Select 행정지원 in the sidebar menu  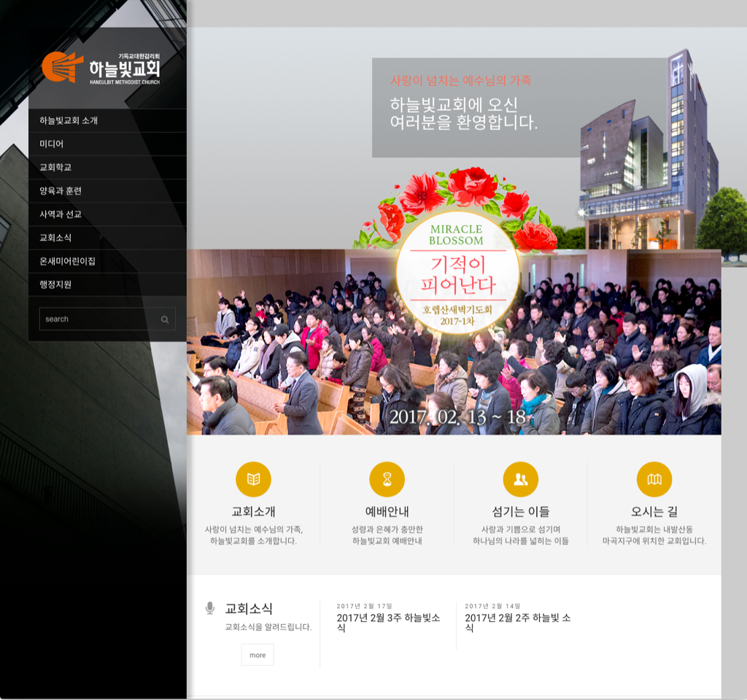107,284
